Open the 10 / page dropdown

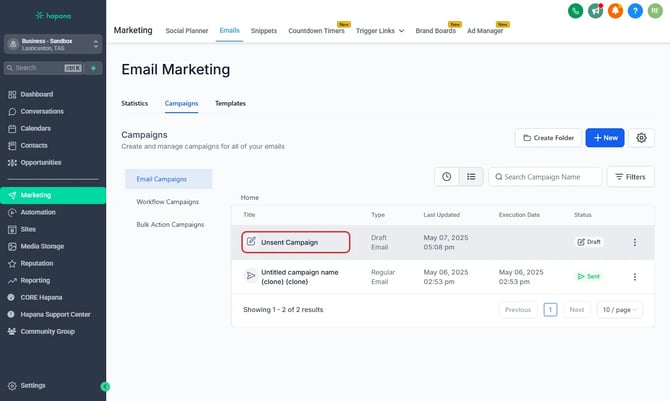coord(620,310)
